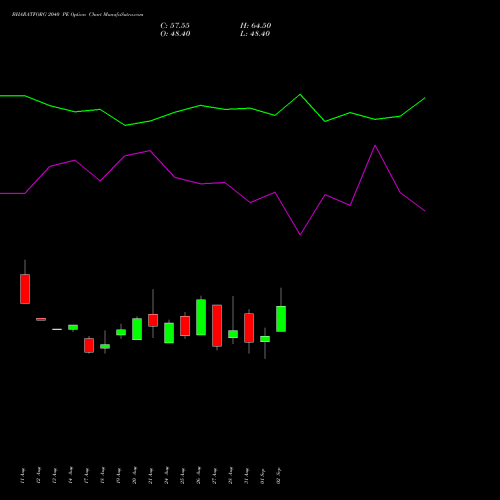Select the 31 Aug date label
The image size is (500, 500).
pyautogui.click(x=246, y=476)
